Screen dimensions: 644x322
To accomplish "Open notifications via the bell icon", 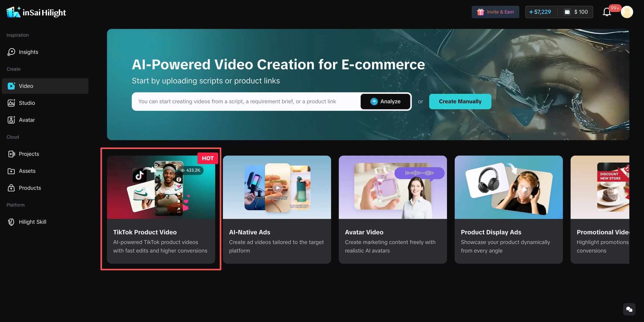I will tap(607, 12).
